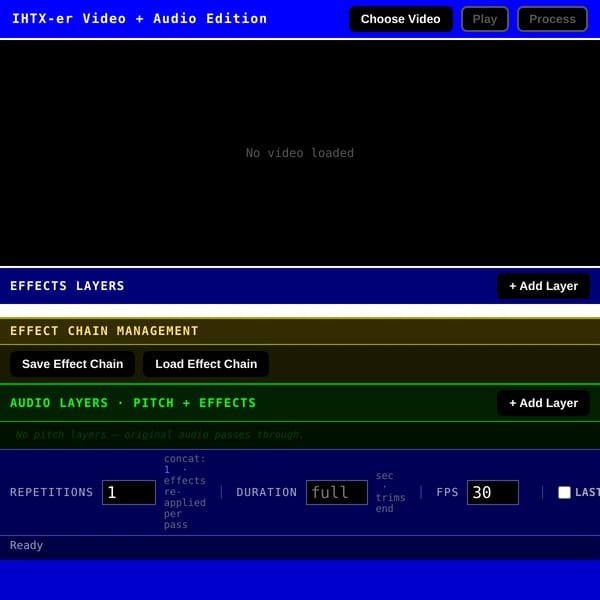Click the 'IHTX-er Video + Audio Edition' title
Screen dimensions: 600x600
coord(140,19)
